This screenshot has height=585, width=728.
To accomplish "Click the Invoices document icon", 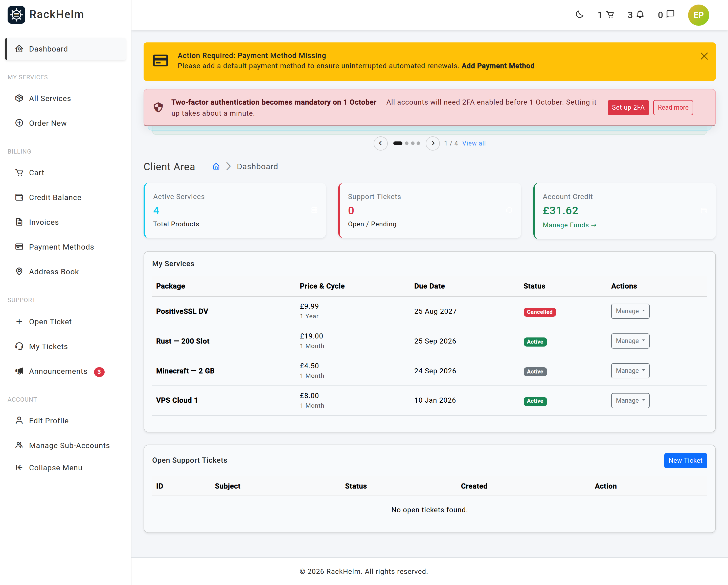I will click(x=19, y=222).
